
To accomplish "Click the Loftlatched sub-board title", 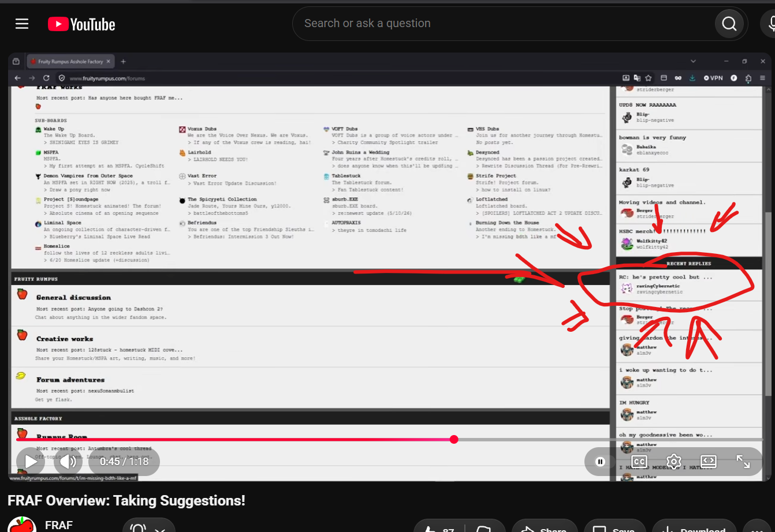I will [x=492, y=200].
